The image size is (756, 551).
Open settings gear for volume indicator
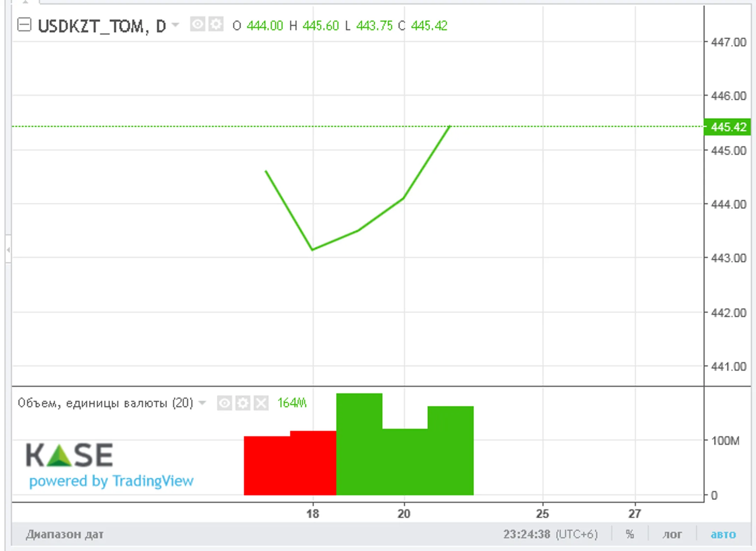(x=243, y=403)
